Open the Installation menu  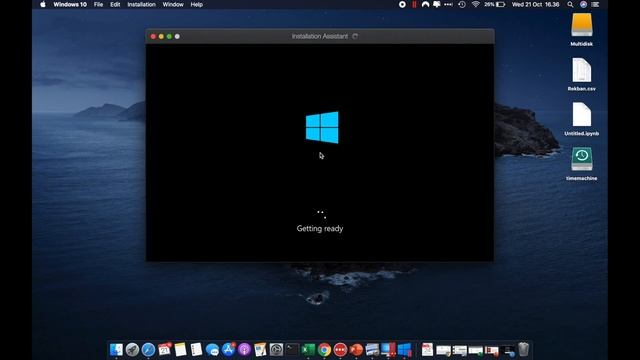pyautogui.click(x=141, y=4)
